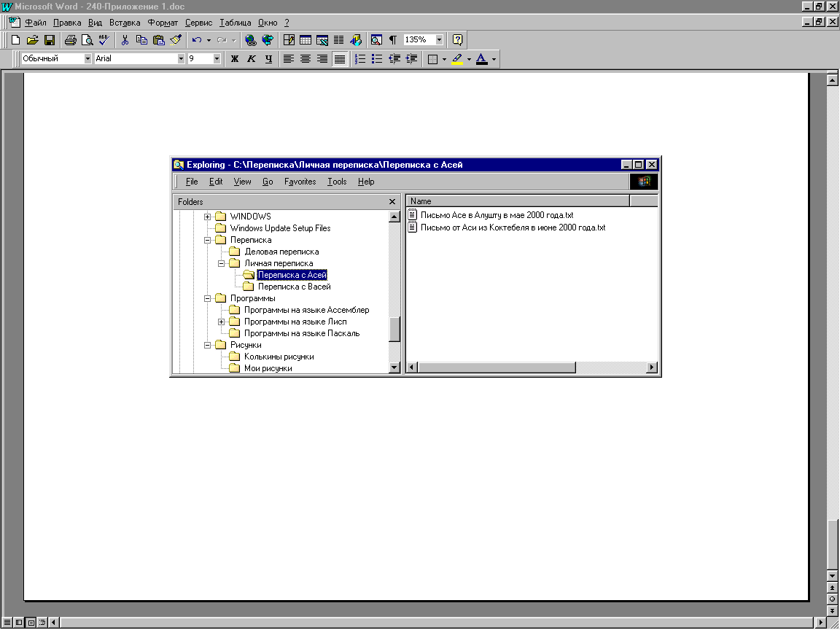Image resolution: width=840 pixels, height=630 pixels.
Task: Open the Сервис menu
Action: point(199,23)
